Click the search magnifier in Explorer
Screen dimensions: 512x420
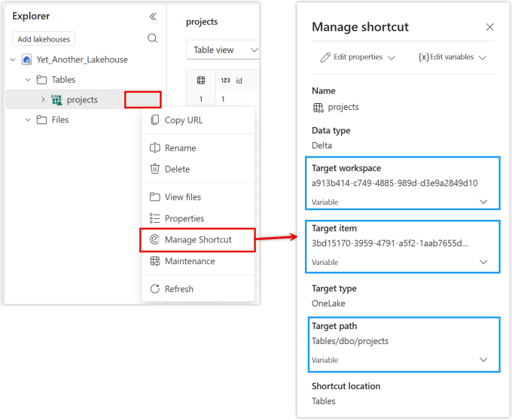click(x=152, y=38)
